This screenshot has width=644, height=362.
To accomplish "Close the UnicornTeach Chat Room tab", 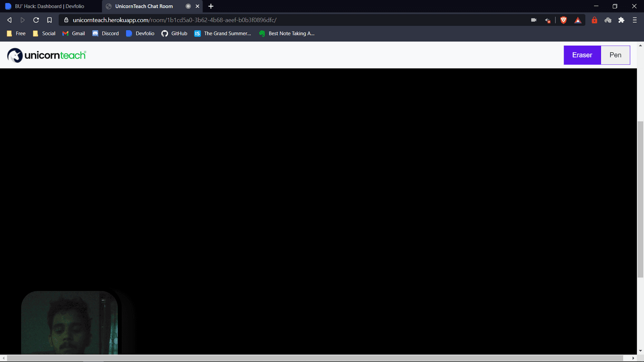I will (197, 6).
